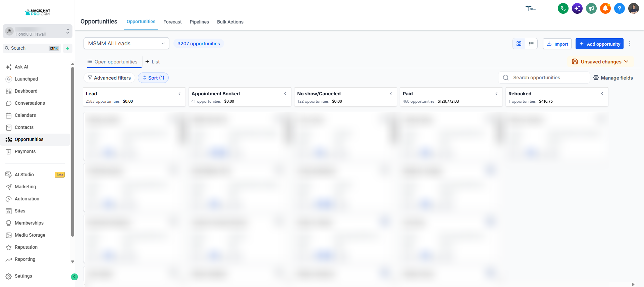Open the user profile avatar

pyautogui.click(x=634, y=8)
